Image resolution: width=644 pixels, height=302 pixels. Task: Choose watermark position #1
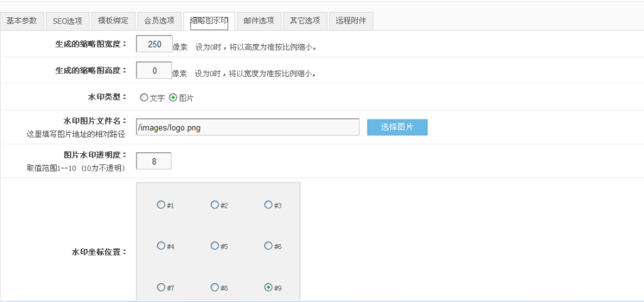point(161,205)
